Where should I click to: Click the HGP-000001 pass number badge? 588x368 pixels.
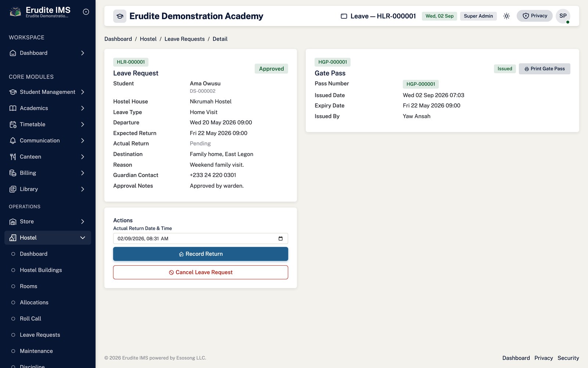(421, 84)
